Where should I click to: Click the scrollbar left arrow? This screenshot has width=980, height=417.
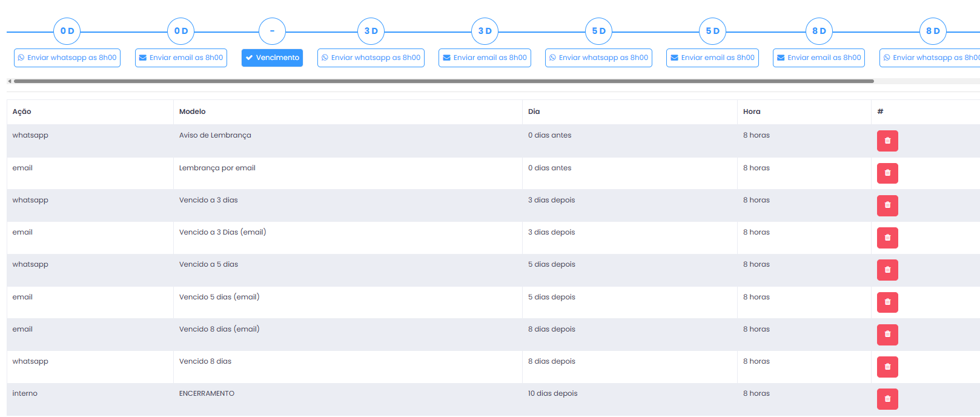click(x=9, y=81)
